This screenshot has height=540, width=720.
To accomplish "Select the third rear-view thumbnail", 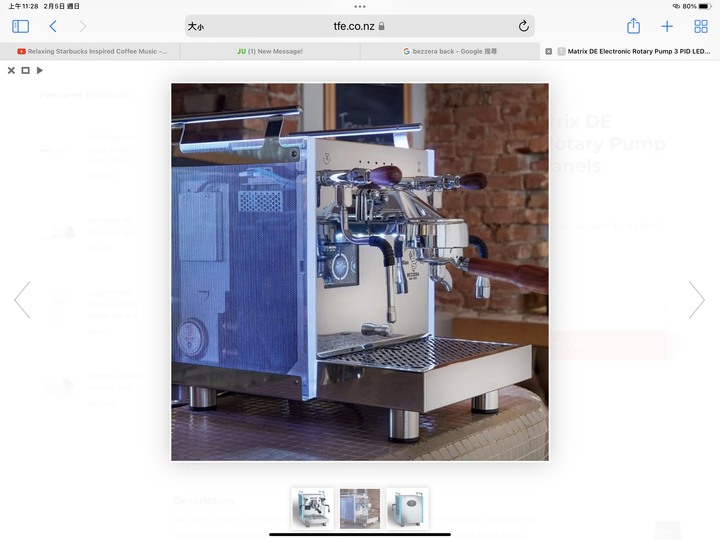I will pos(407,508).
